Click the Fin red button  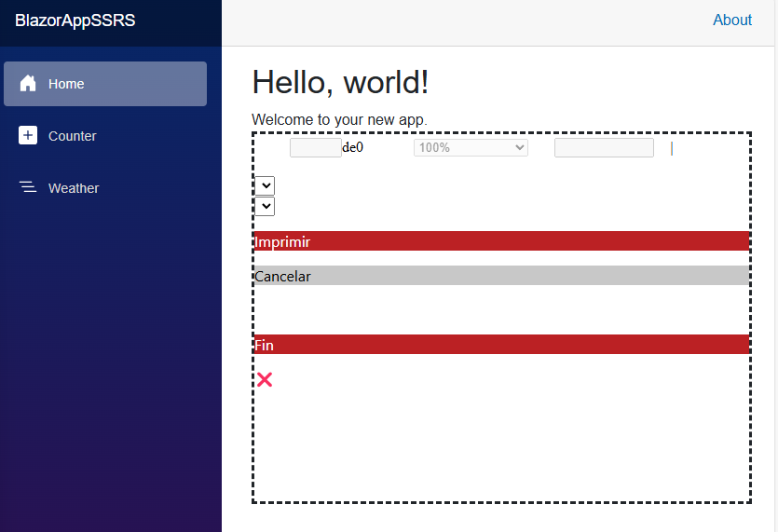[501, 345]
